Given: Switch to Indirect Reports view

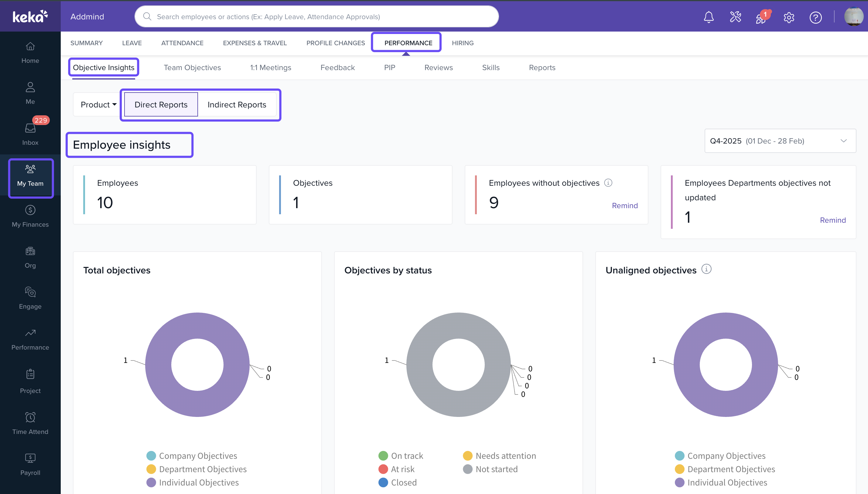Looking at the screenshot, I should pos(237,104).
